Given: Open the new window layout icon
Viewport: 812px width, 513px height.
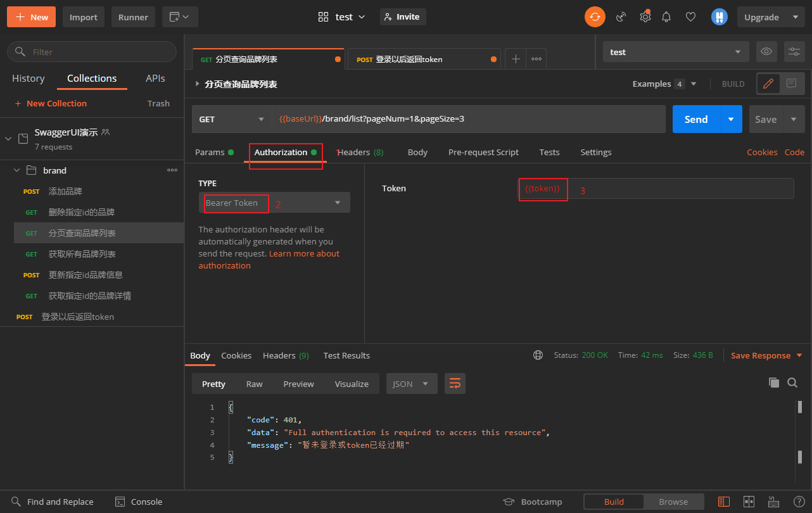Looking at the screenshot, I should (x=180, y=17).
